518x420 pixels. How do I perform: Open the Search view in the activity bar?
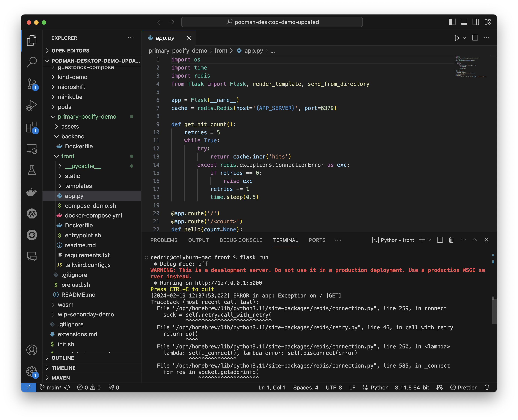pyautogui.click(x=32, y=62)
